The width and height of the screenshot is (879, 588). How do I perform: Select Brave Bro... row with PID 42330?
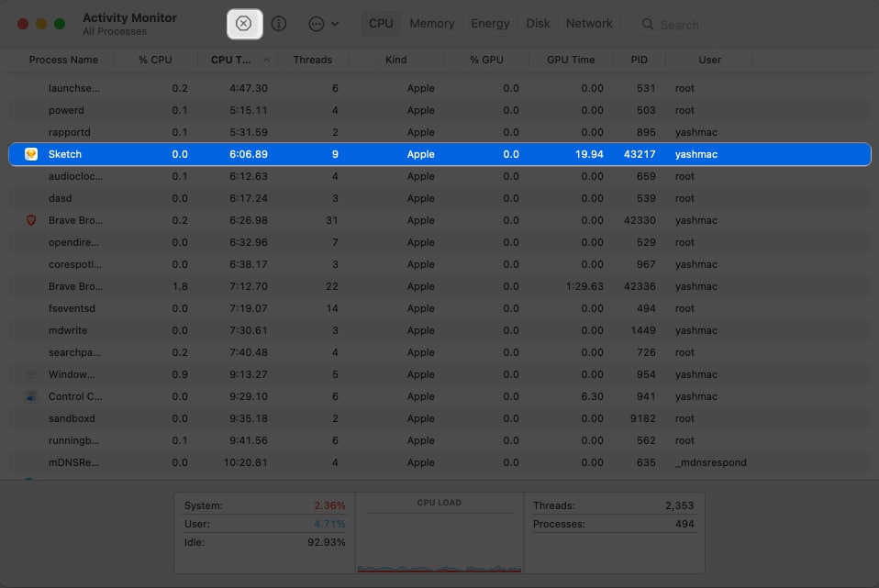coord(439,220)
